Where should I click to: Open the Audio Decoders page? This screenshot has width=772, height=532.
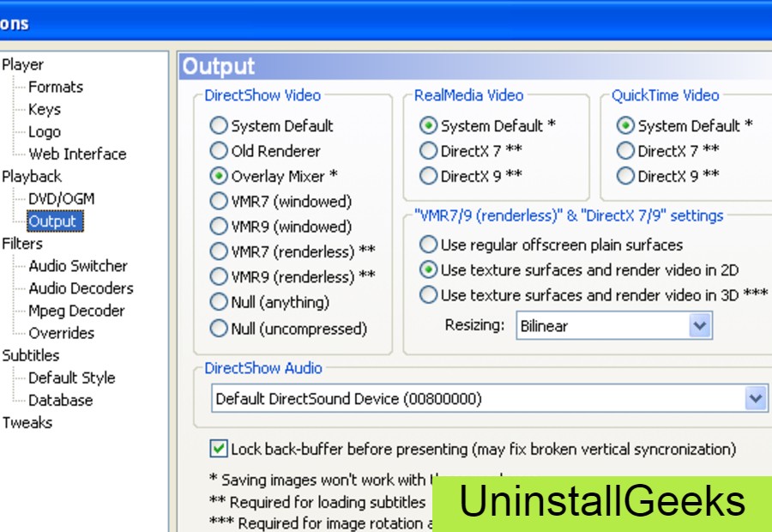81,288
